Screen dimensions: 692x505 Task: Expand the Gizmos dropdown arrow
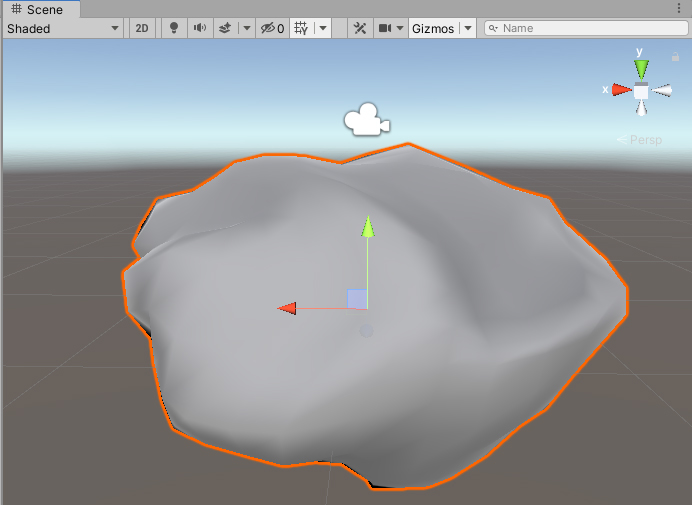tap(467, 29)
